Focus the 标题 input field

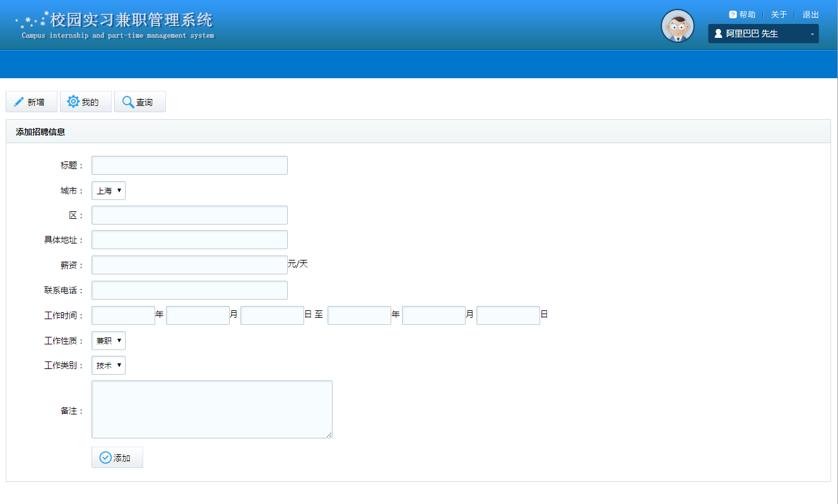189,165
